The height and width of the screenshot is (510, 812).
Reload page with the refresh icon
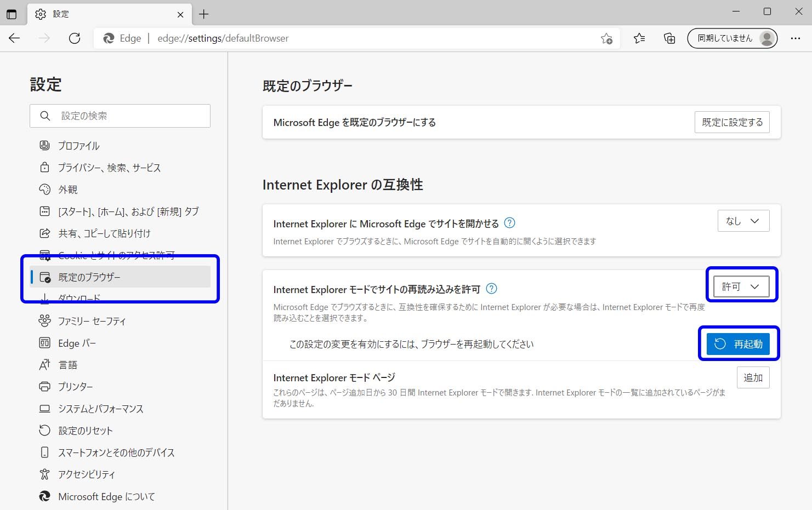point(75,38)
